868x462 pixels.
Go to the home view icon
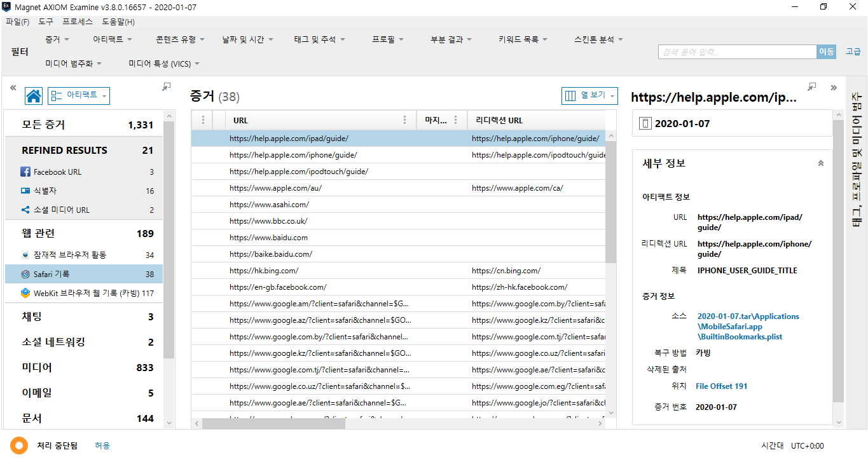34,96
